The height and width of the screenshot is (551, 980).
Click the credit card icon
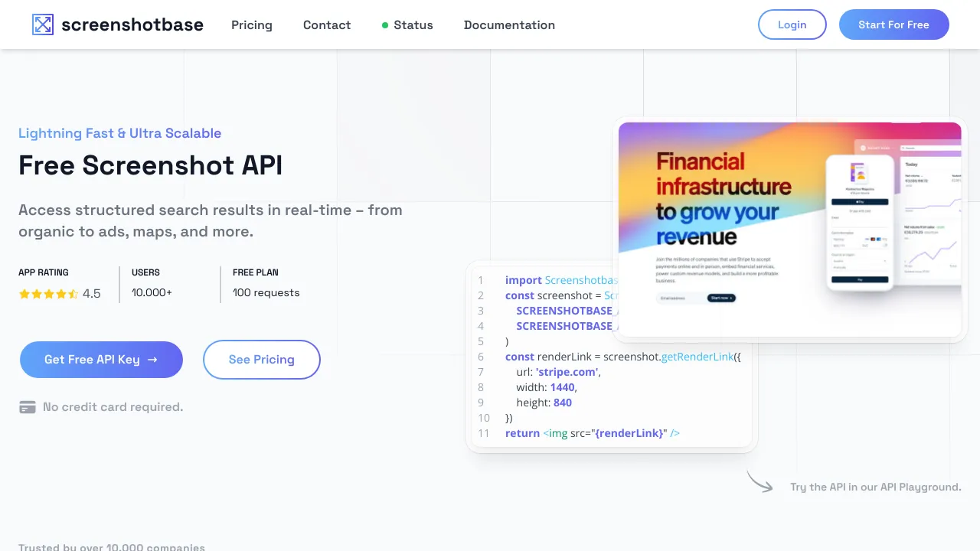pyautogui.click(x=28, y=407)
